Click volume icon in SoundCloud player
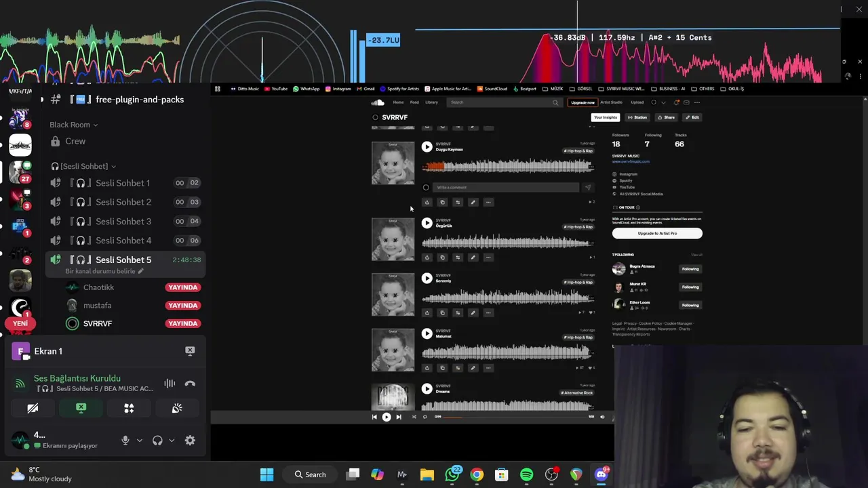 coord(602,417)
